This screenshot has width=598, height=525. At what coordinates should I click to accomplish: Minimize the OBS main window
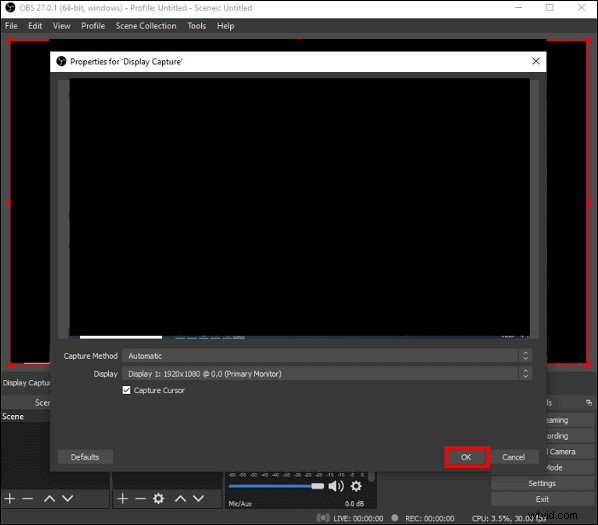(x=519, y=8)
